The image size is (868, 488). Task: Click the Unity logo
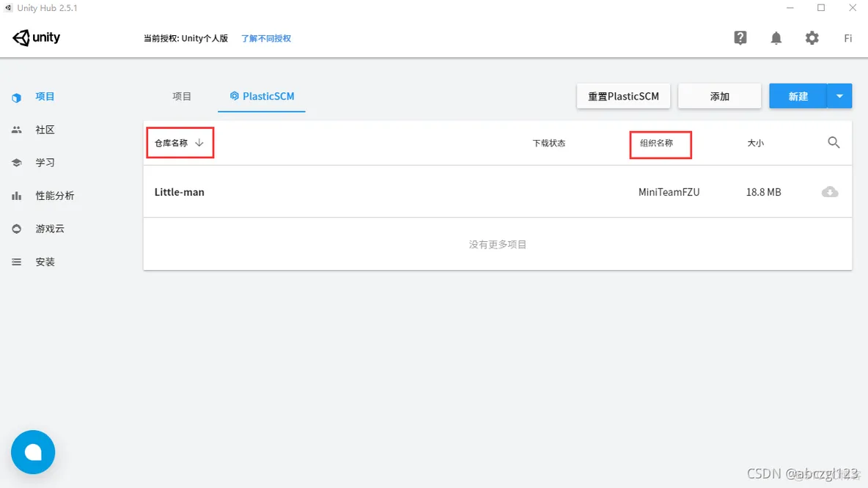pyautogui.click(x=37, y=37)
